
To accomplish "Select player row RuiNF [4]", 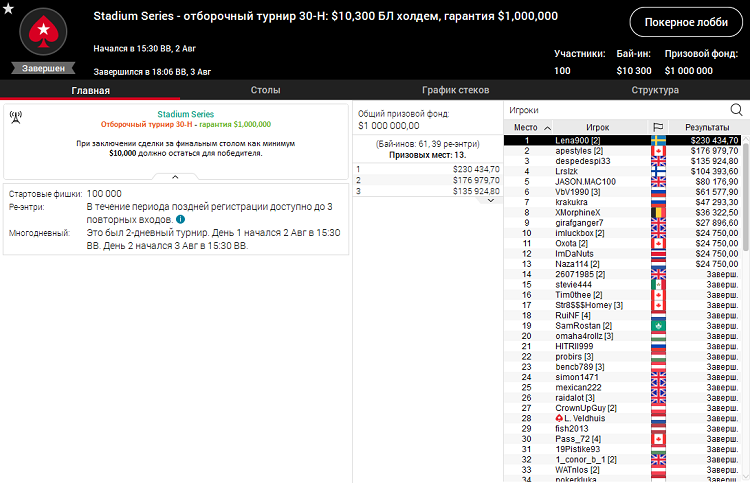I will click(x=622, y=316).
